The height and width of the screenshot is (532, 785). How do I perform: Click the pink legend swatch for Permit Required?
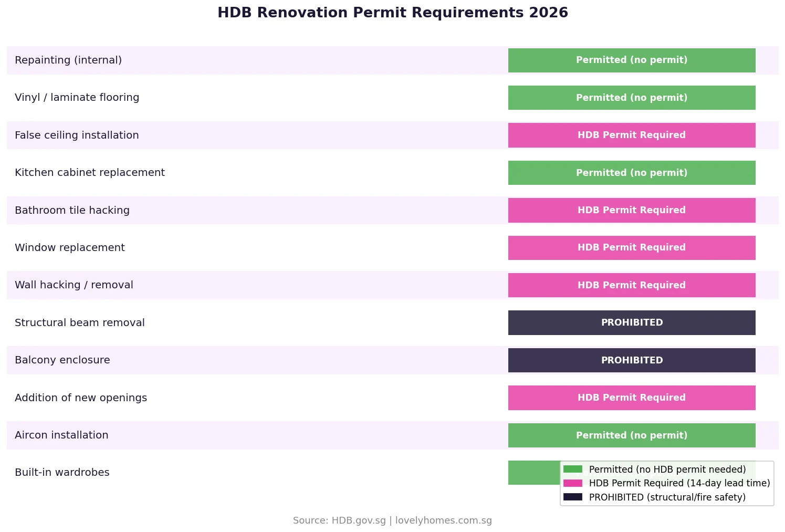point(573,483)
